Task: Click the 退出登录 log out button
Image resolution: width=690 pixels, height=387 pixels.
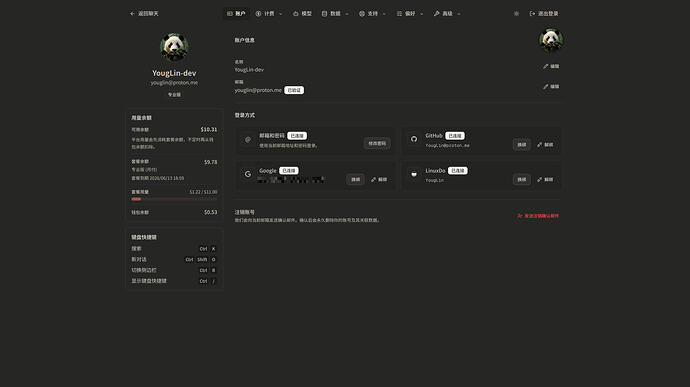Action: [544, 14]
